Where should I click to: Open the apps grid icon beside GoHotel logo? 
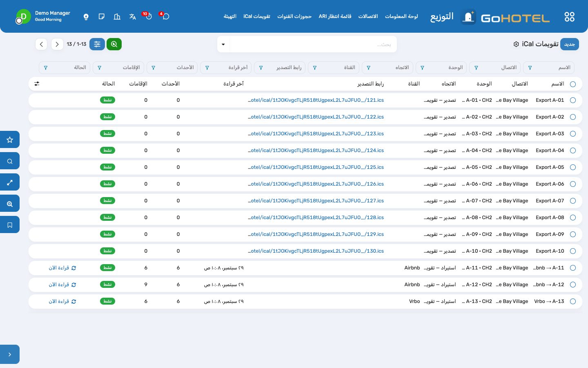point(569,17)
